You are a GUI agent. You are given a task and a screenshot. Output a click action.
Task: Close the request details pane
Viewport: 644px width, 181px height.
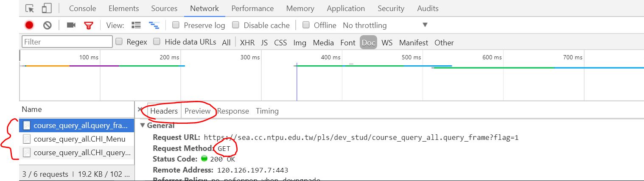(140, 110)
